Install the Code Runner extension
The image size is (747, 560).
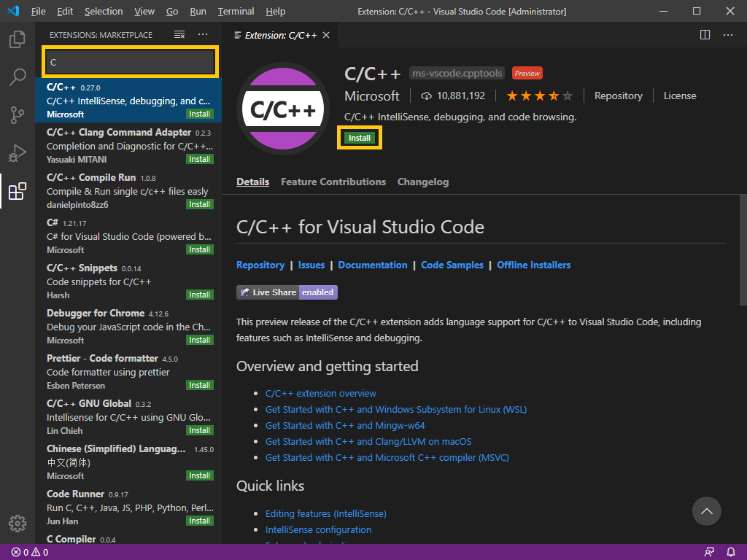pyautogui.click(x=200, y=521)
